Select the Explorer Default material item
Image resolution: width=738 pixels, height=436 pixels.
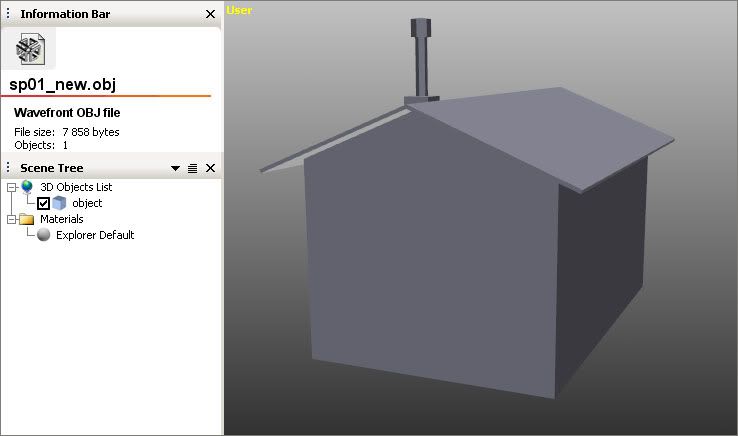(95, 235)
